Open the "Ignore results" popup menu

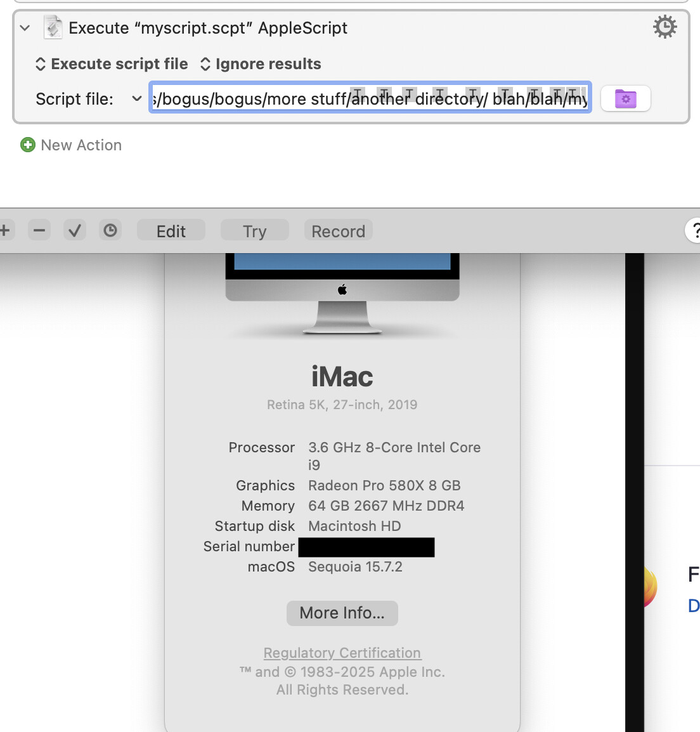(261, 64)
